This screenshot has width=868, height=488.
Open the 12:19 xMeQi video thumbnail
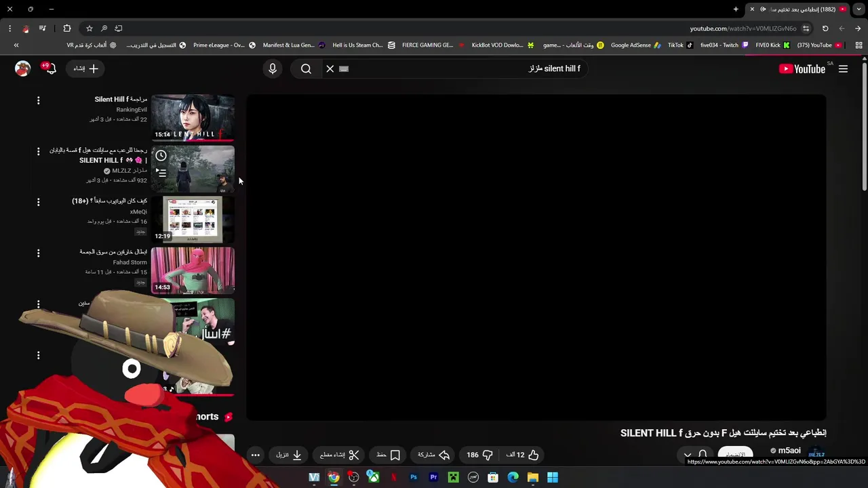coord(193,220)
